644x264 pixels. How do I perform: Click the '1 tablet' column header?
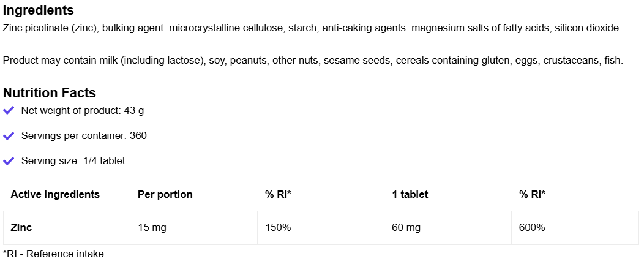pyautogui.click(x=410, y=195)
